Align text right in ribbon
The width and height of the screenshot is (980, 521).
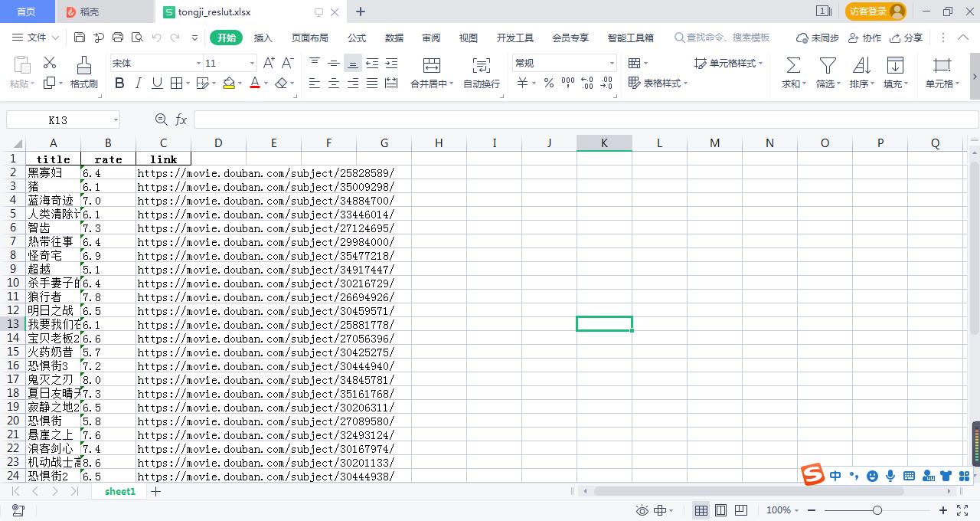point(352,83)
